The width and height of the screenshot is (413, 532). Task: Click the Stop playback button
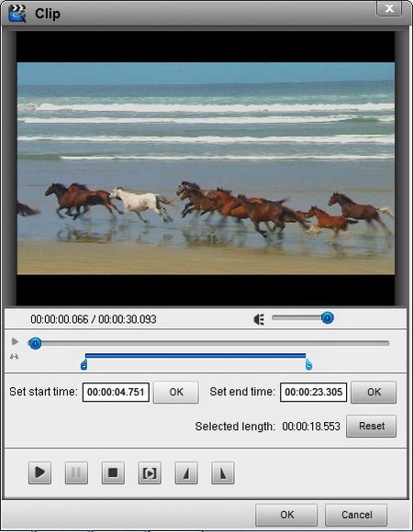coord(113,472)
